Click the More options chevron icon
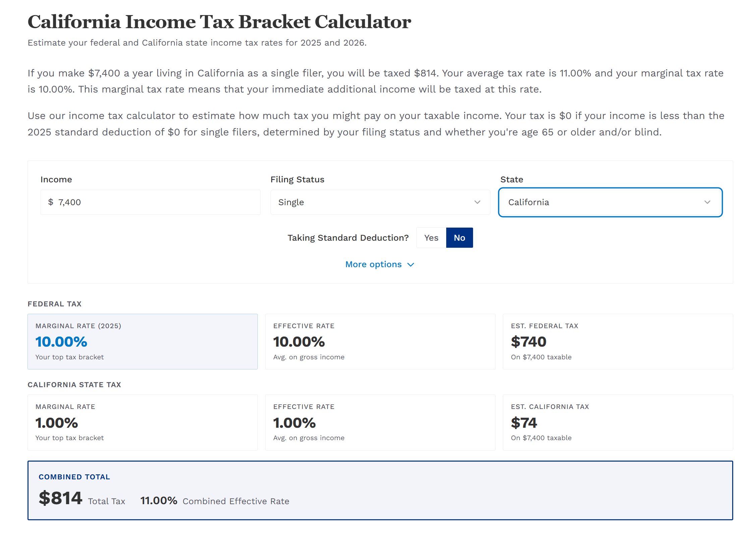Viewport: 756px width, 534px height. pyautogui.click(x=411, y=265)
